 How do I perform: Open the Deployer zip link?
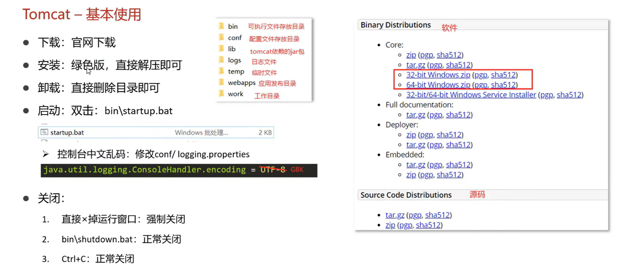coord(411,135)
